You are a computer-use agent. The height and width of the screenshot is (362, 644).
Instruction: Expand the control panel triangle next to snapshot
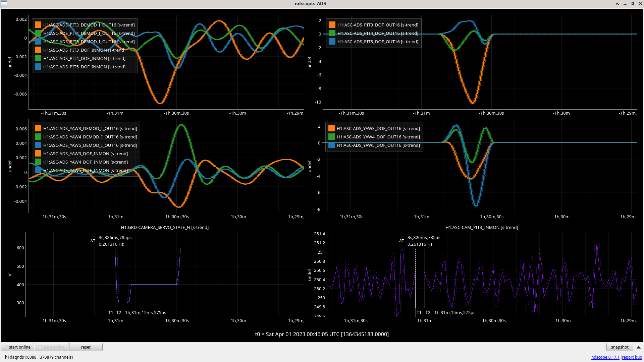tap(639, 347)
